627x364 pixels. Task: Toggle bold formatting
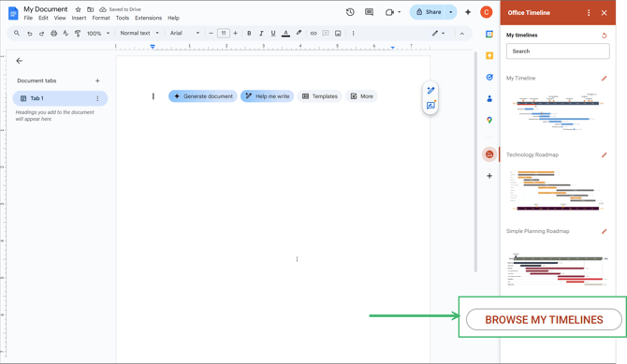(x=249, y=33)
